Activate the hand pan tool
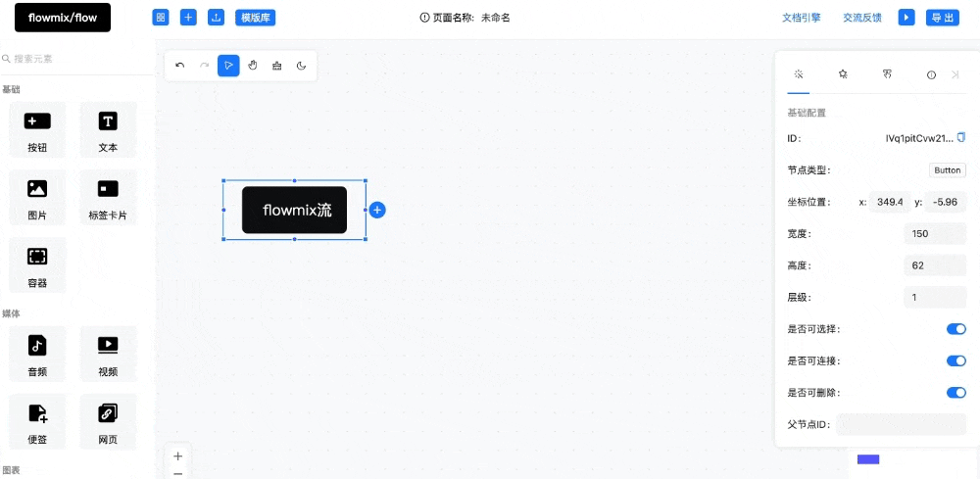The height and width of the screenshot is (479, 980). coord(253,66)
